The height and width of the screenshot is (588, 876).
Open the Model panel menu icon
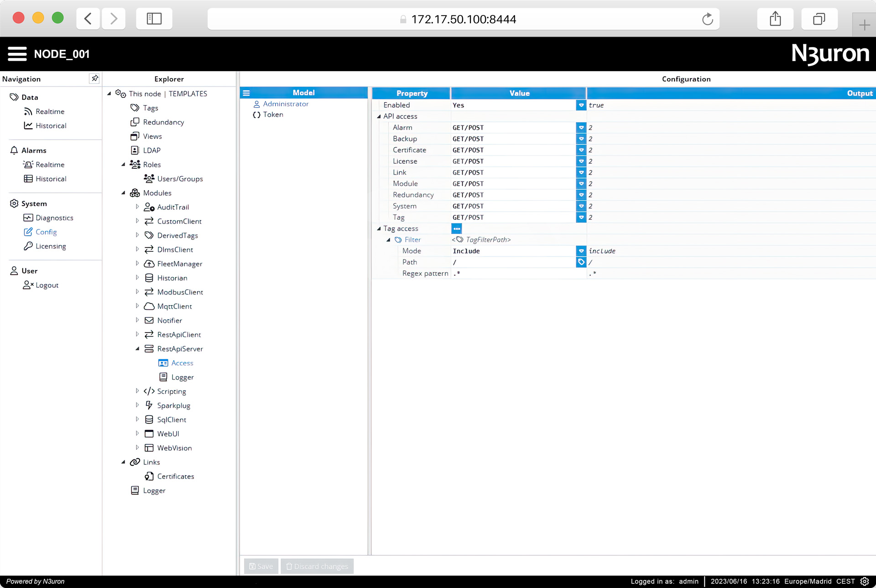[246, 93]
